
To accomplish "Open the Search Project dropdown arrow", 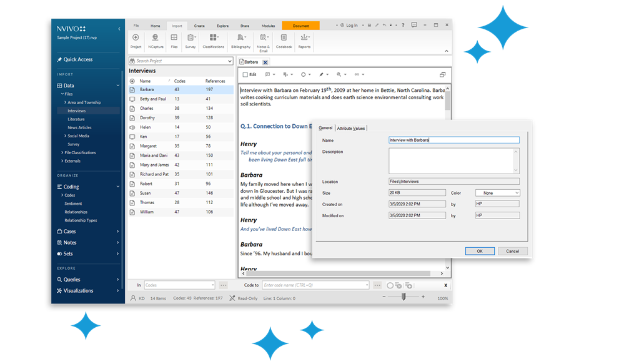I will point(230,61).
